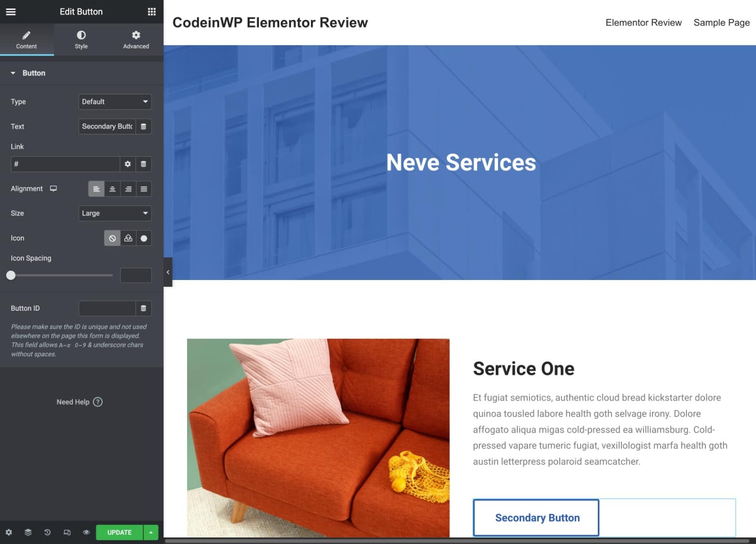Switch to the Style tab
The image size is (756, 544).
tap(81, 39)
